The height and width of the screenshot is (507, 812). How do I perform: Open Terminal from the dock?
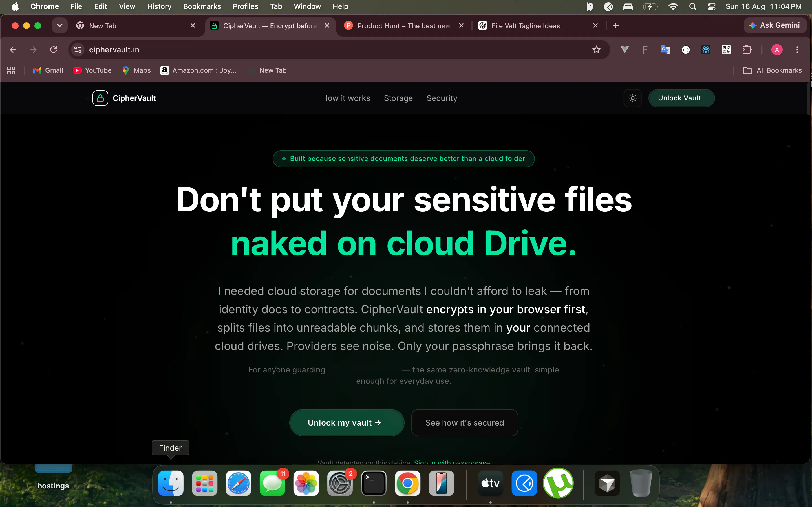pos(374,483)
